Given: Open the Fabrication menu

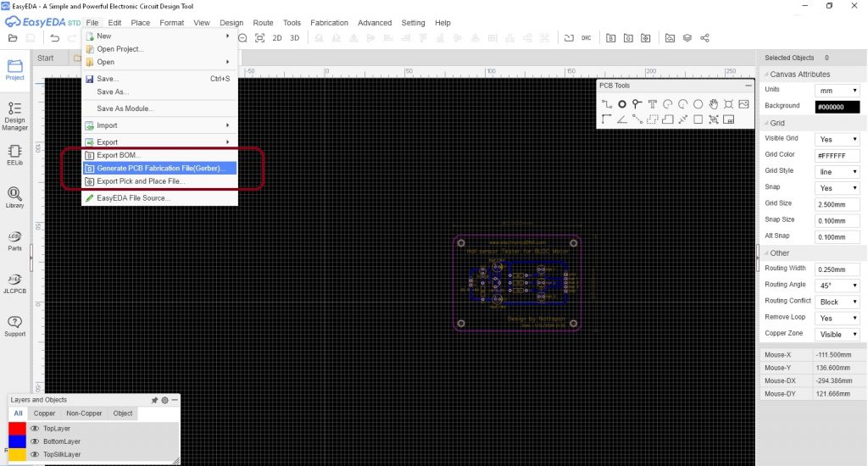Looking at the screenshot, I should (329, 23).
